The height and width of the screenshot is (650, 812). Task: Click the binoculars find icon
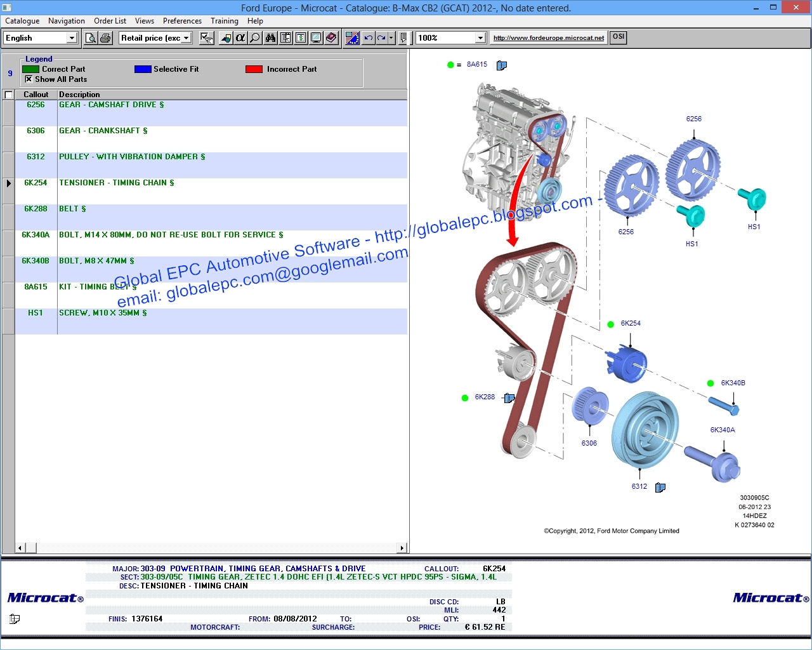tap(271, 38)
